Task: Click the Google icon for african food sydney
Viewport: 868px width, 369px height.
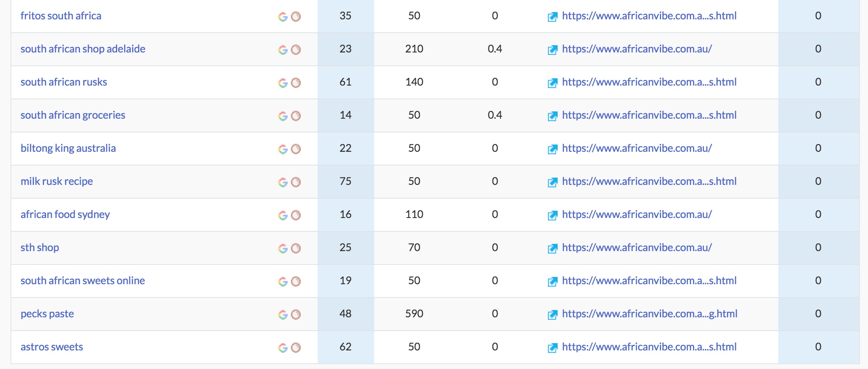Action: pos(283,215)
